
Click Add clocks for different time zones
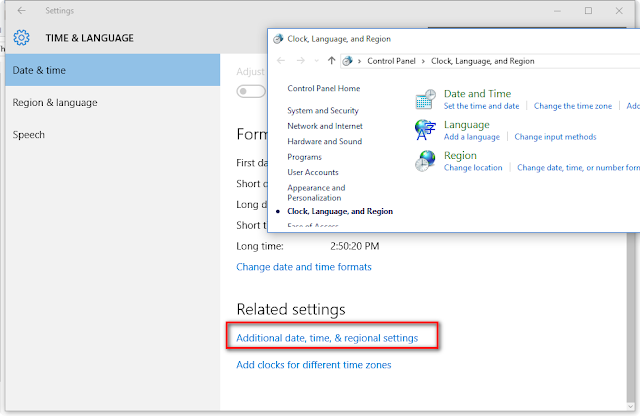coord(313,365)
